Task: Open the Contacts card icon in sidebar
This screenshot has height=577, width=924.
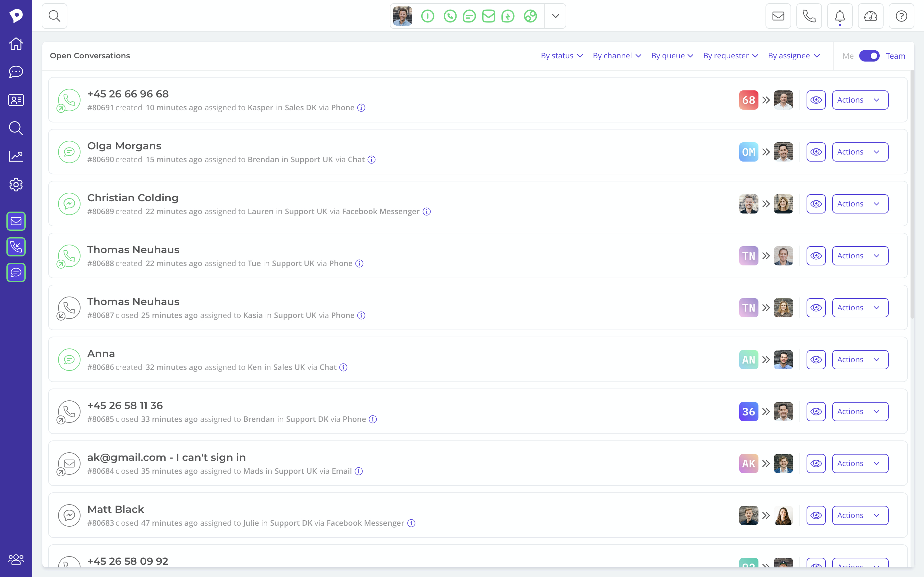Action: click(x=16, y=100)
